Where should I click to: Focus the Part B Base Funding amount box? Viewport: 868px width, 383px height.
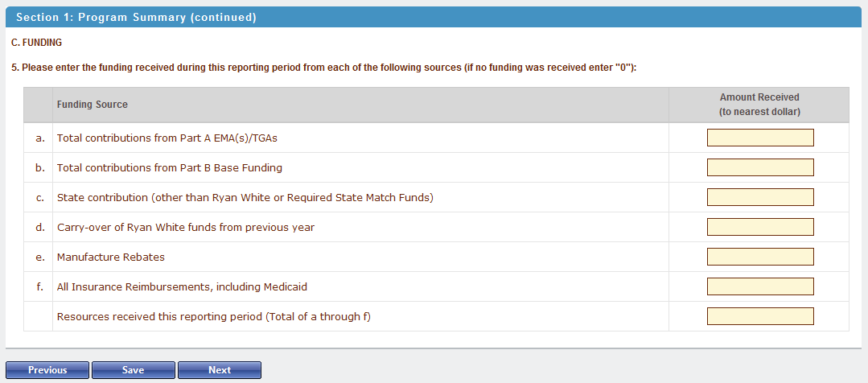click(x=760, y=167)
